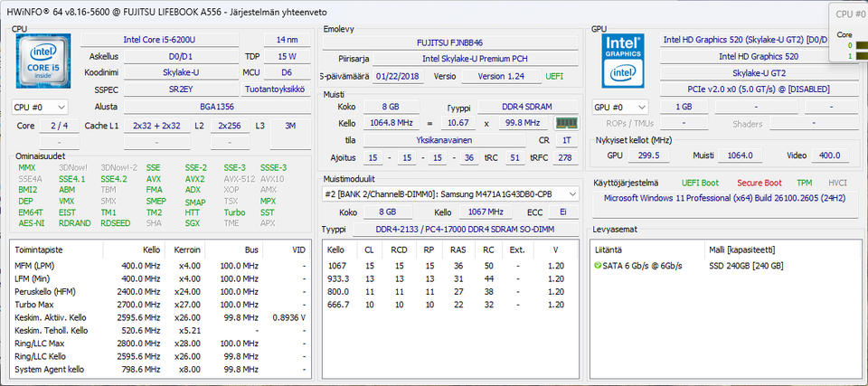Click the green memory module icon
The height and width of the screenshot is (386, 868).
[x=567, y=123]
